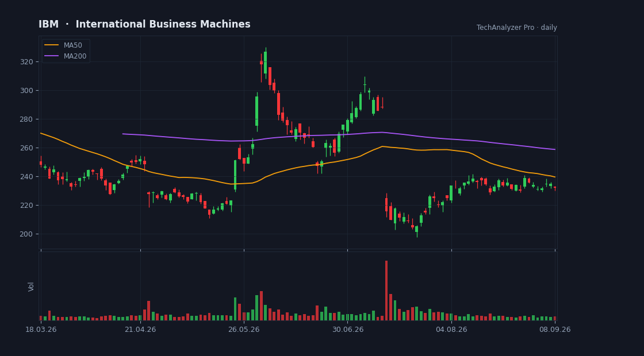
Task: Click the 26.05.26 date axis label
Action: [244, 330]
